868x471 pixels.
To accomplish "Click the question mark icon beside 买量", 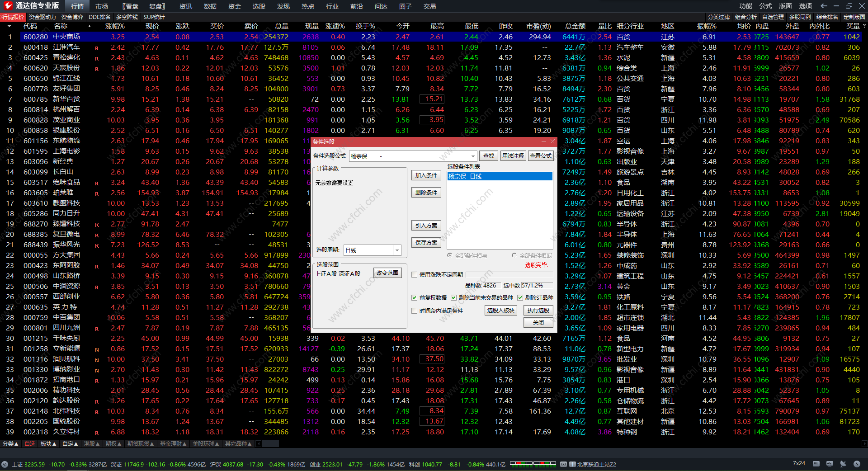I will click(x=864, y=26).
